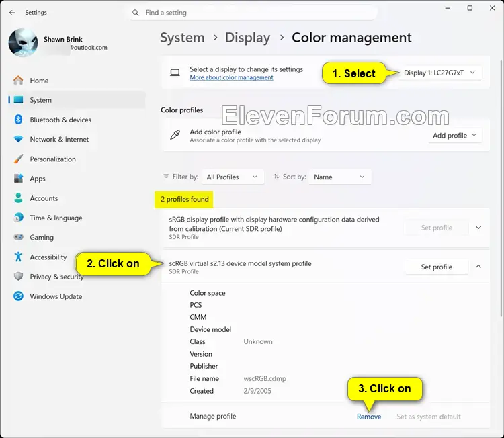Viewport: 504px width, 438px height.
Task: Collapse the scRGB virtual profile chevron
Action: [478, 267]
